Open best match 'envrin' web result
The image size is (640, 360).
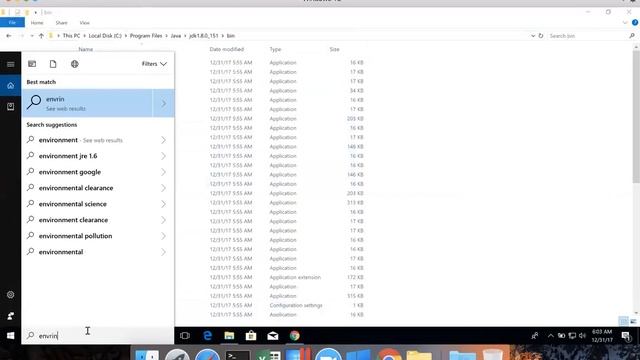point(87,103)
